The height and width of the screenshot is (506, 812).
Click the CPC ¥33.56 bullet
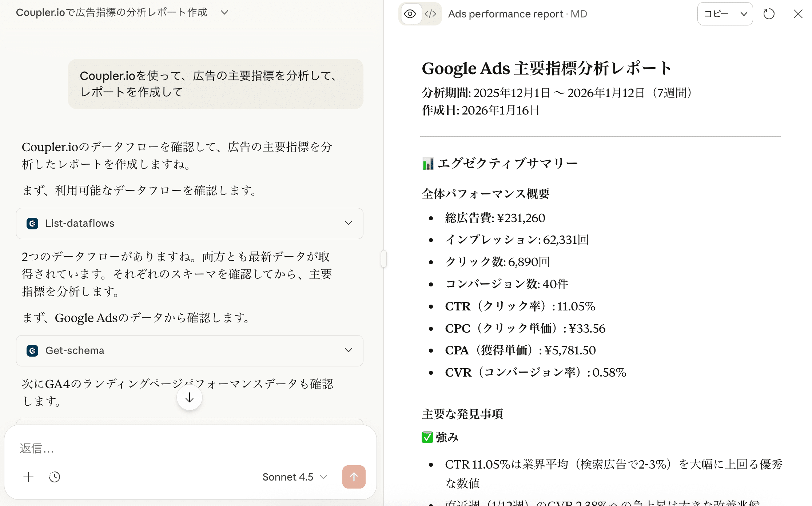525,328
